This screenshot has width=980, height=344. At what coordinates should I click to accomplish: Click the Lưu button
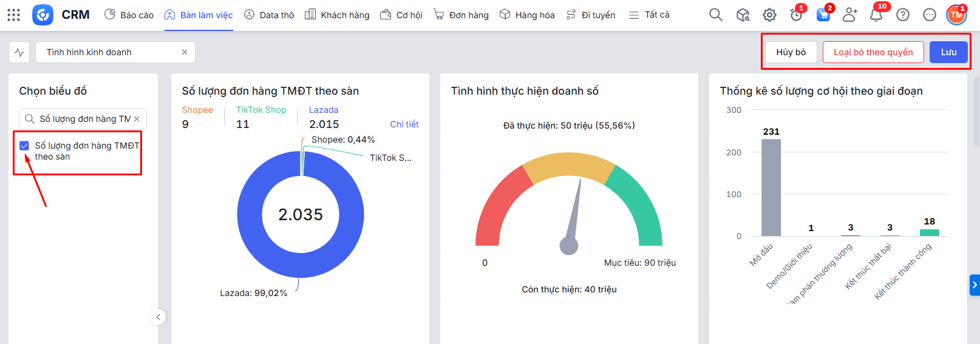(x=948, y=52)
